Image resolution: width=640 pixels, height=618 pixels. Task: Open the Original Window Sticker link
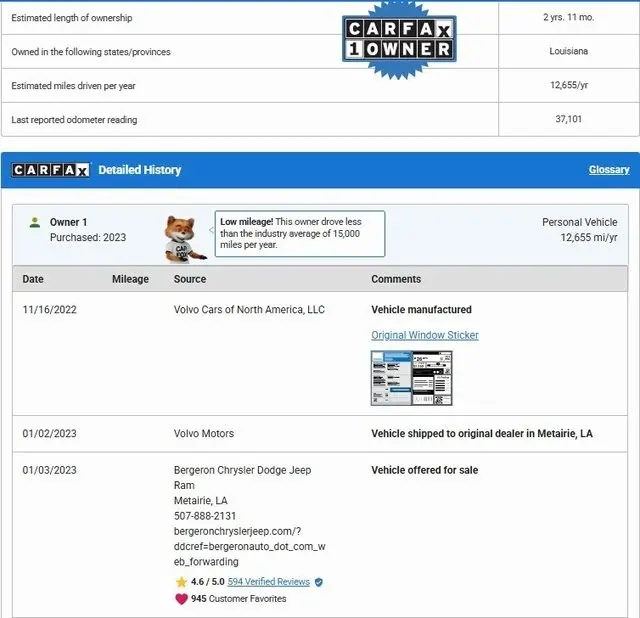pos(424,335)
